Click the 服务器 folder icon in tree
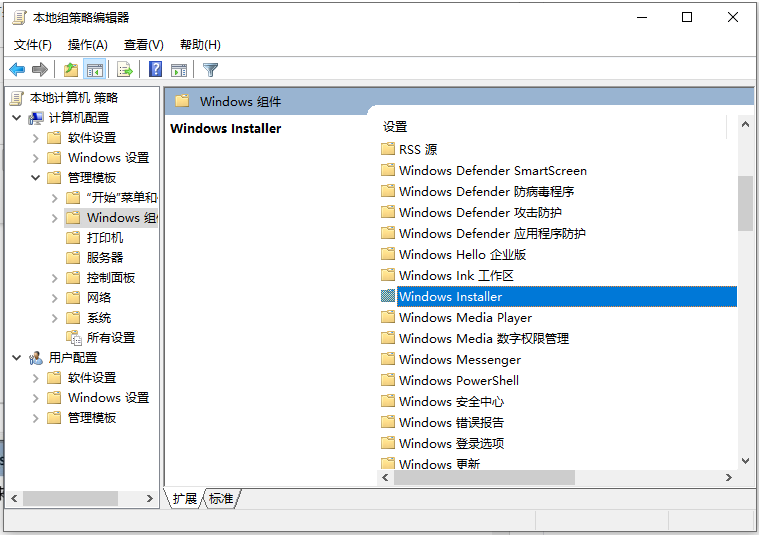 pyautogui.click(x=73, y=257)
